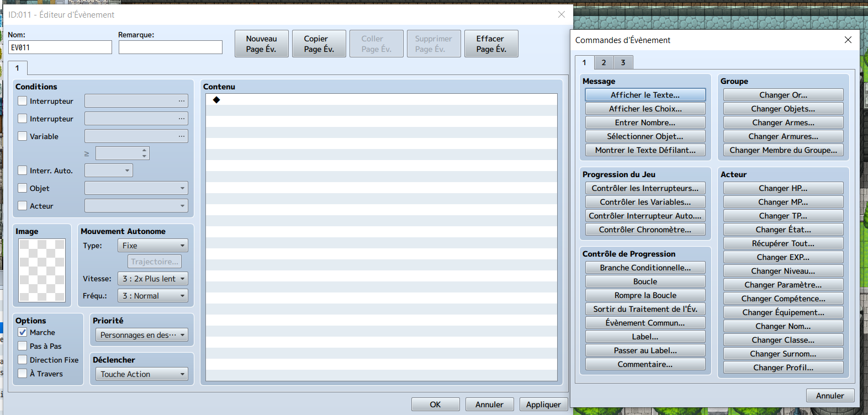
Task: Select event page tab 1 in the editor
Action: [17, 68]
